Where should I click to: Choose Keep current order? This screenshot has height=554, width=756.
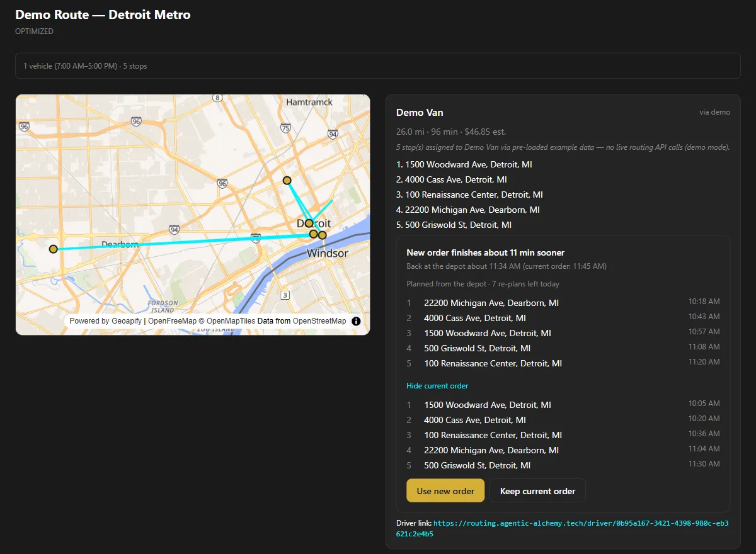pos(537,491)
